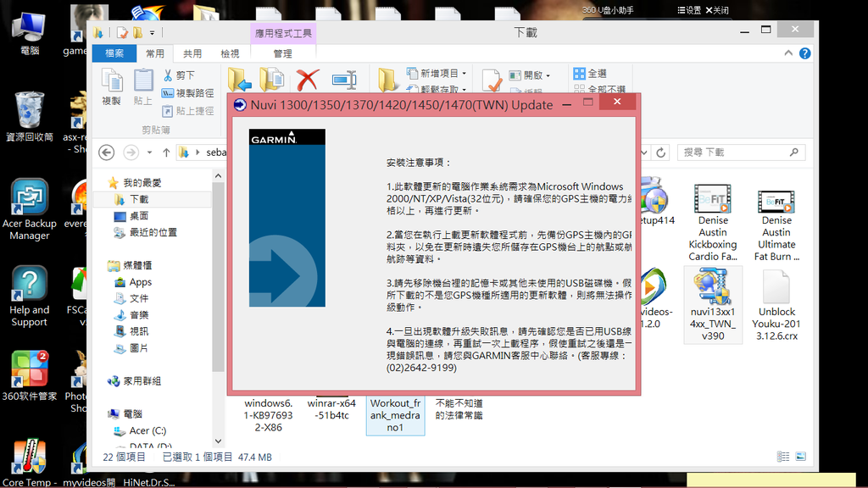This screenshot has width=868, height=488.
Task: Click Copy path (複製路徑) in ribbon
Action: click(187, 93)
